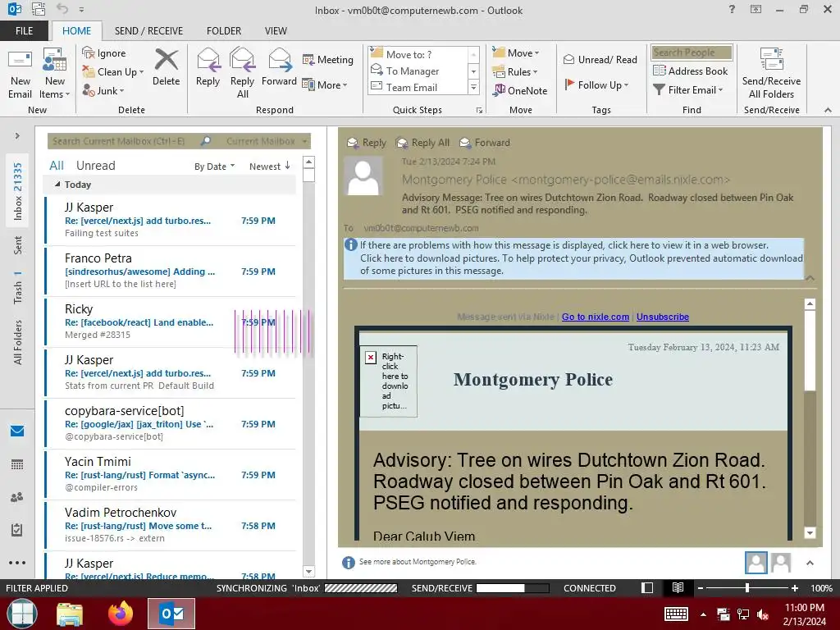Open the Current Mailbox scope dropdown
The width and height of the screenshot is (840, 630).
(267, 141)
